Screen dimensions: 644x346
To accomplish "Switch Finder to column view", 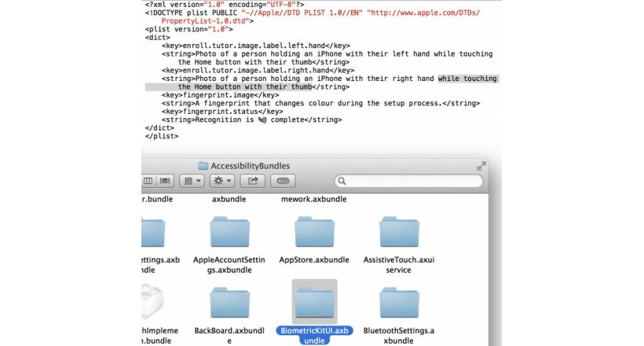I will point(148,181).
